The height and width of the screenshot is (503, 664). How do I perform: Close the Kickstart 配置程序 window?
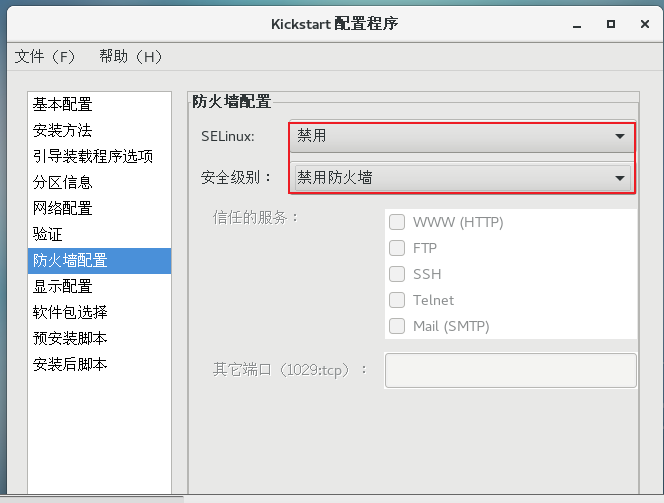(x=645, y=24)
